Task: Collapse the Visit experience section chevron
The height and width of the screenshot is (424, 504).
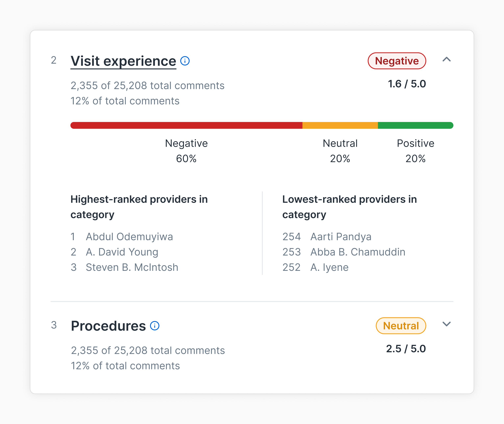Action: coord(446,59)
